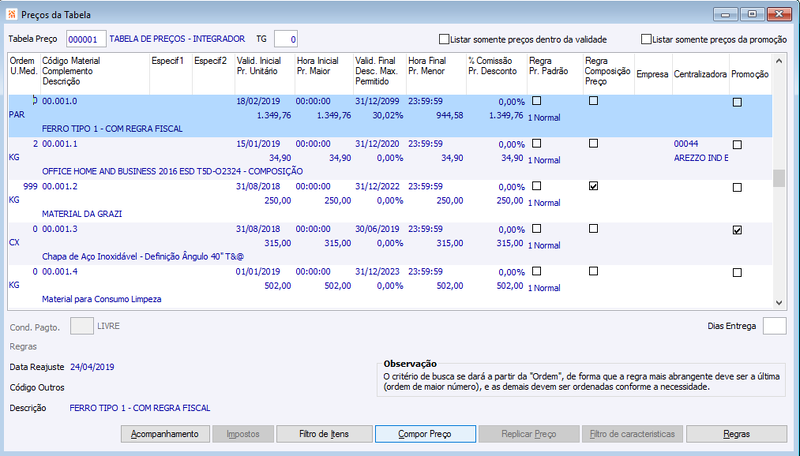Open the Regras button
The height and width of the screenshot is (456, 800).
coord(737,434)
